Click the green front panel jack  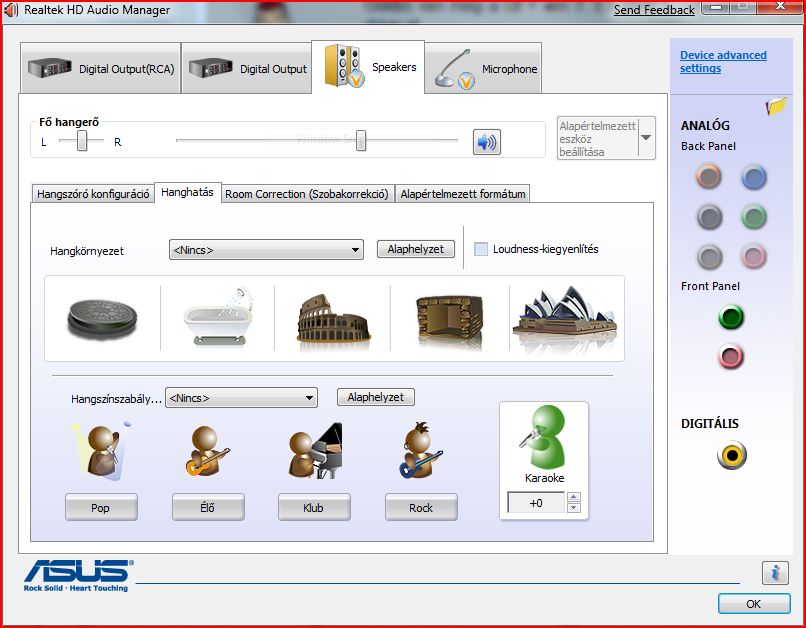[x=731, y=317]
